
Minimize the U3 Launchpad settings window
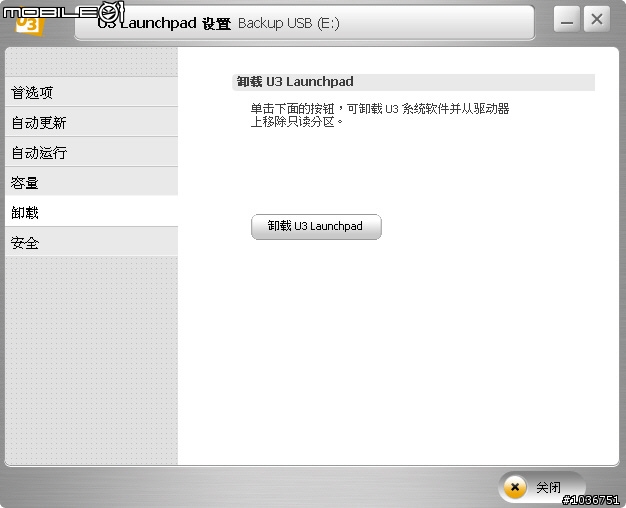(x=567, y=19)
